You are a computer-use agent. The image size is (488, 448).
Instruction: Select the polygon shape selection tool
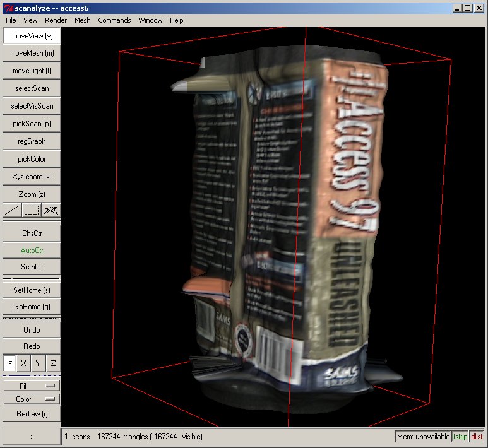(51, 210)
